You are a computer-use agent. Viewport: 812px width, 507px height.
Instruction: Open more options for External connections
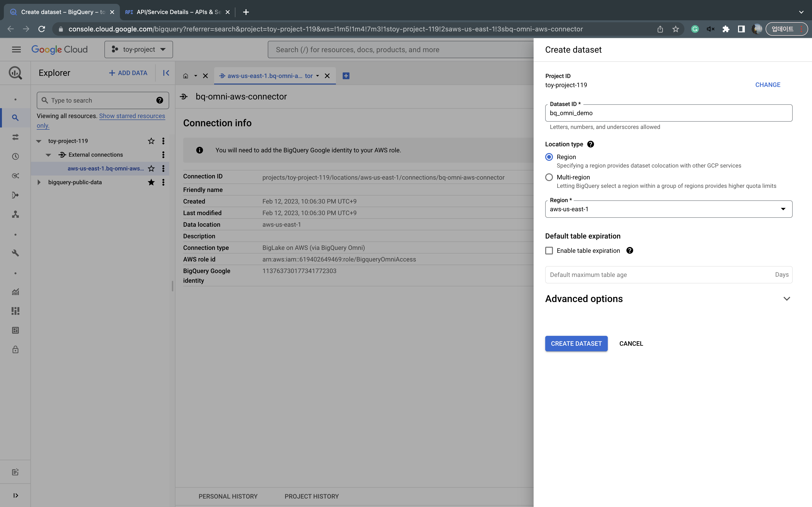pos(163,155)
